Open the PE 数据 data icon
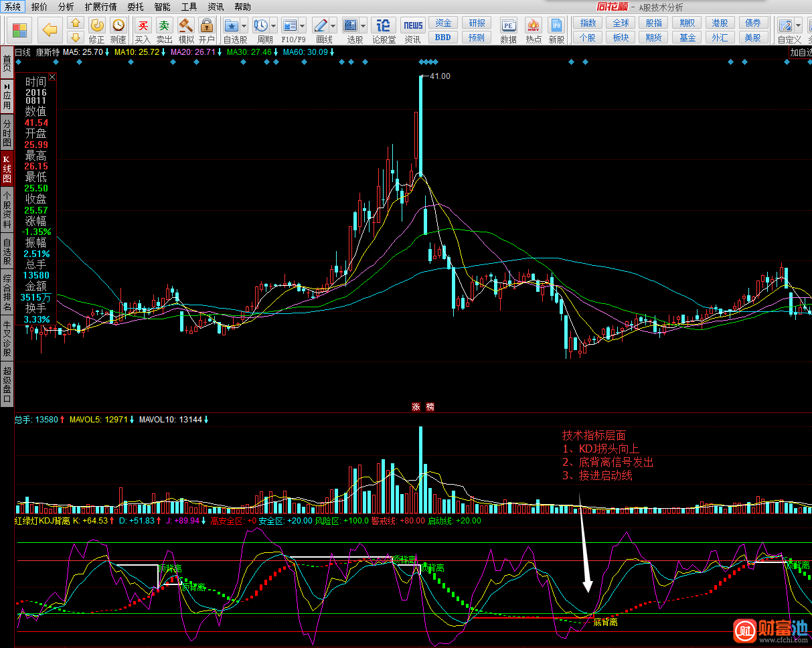812x648 pixels. point(508,25)
